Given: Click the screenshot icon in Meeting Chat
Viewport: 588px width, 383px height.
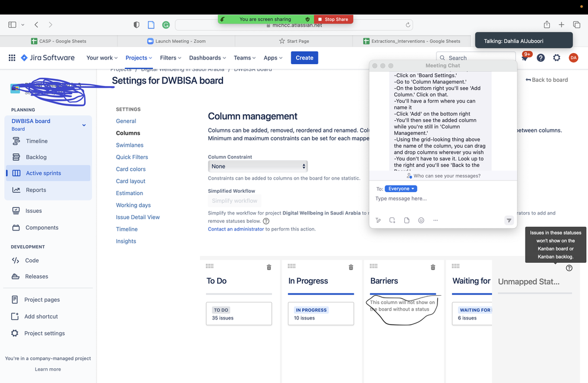Looking at the screenshot, I should [392, 220].
